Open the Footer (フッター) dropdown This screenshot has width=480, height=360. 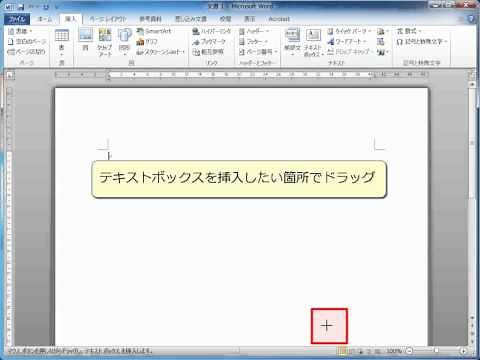254,41
